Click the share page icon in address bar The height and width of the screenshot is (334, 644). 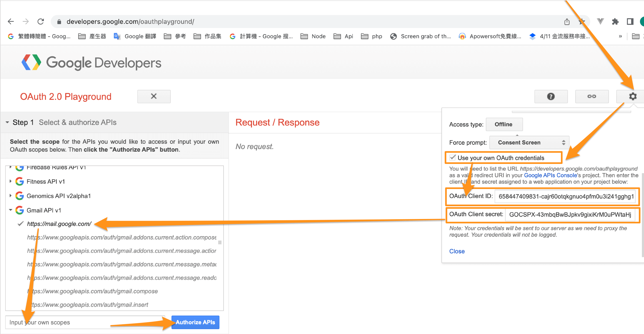pyautogui.click(x=567, y=22)
